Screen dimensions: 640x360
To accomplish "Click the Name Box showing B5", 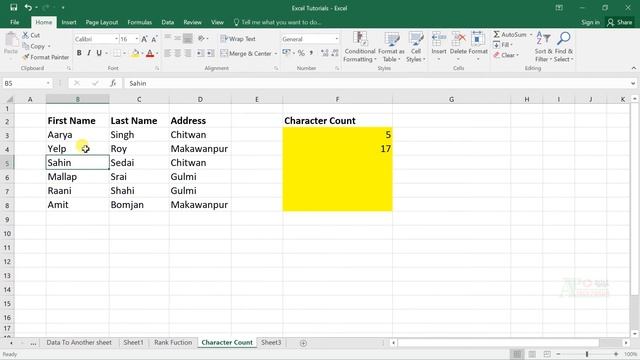I will [x=27, y=83].
